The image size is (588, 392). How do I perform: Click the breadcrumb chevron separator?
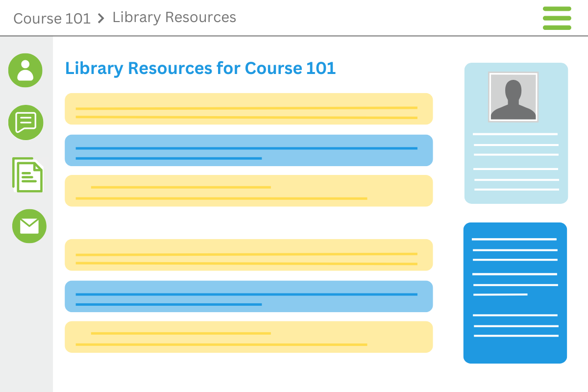pyautogui.click(x=101, y=19)
